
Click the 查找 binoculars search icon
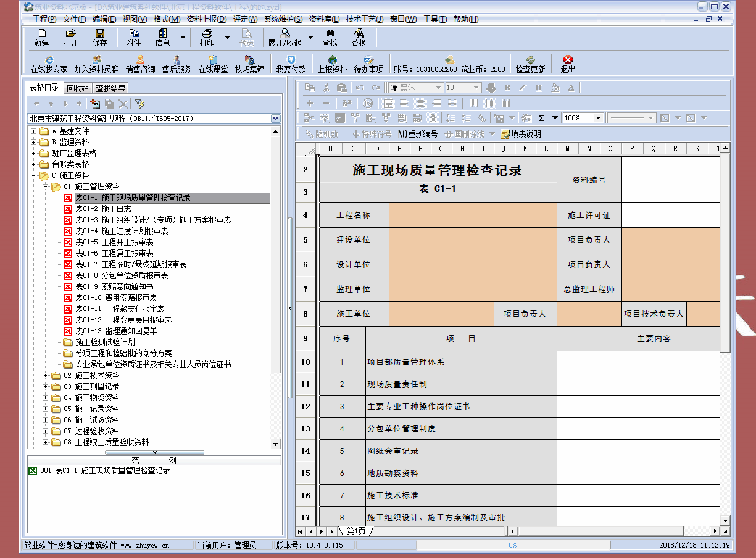(x=330, y=38)
